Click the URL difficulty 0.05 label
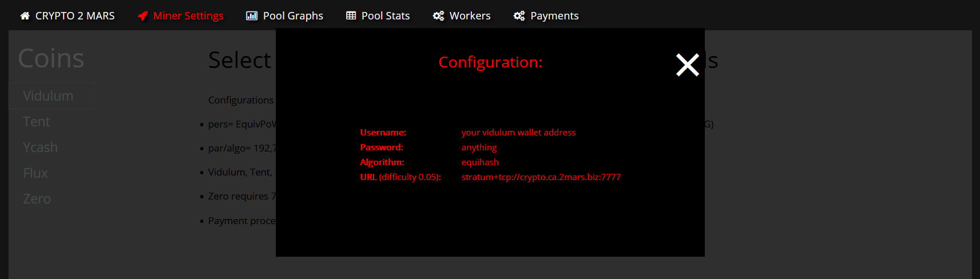The height and width of the screenshot is (279, 980). pos(400,177)
